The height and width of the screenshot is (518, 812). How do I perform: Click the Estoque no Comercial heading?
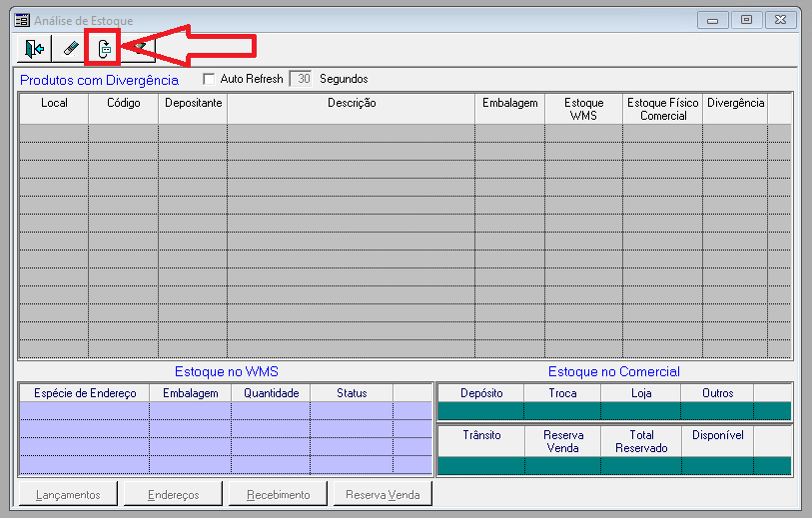click(x=613, y=371)
